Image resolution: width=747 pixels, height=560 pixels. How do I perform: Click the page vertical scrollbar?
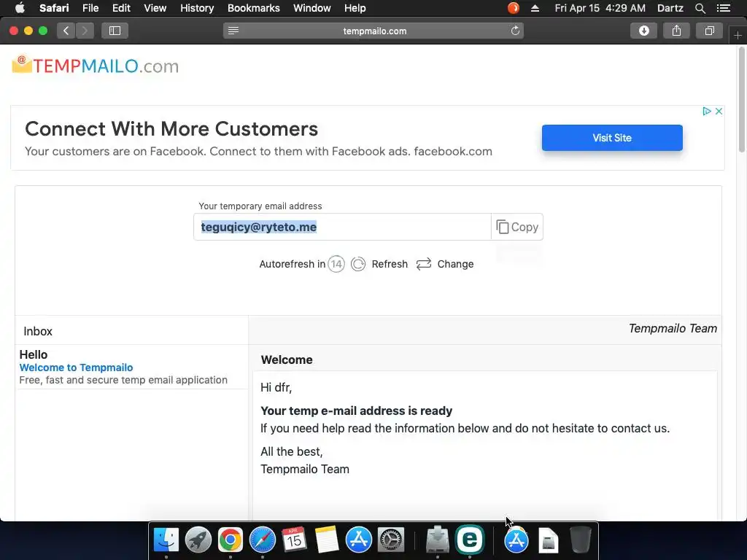click(x=742, y=100)
